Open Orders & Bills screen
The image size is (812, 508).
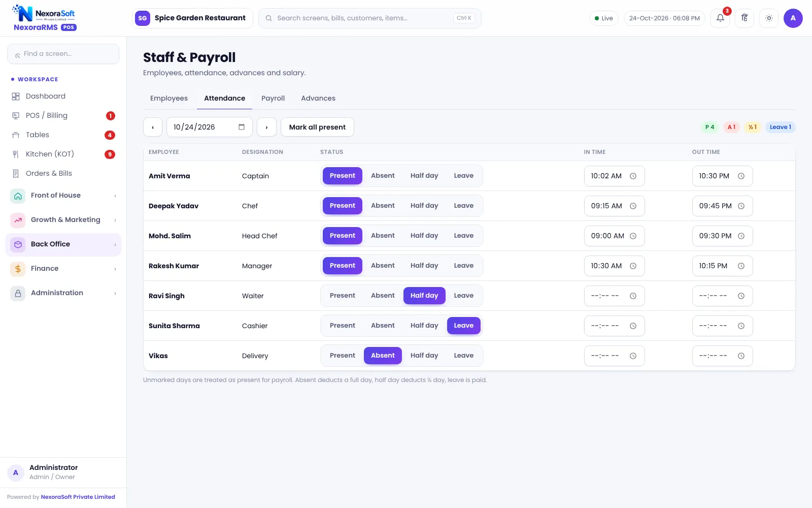pyautogui.click(x=63, y=174)
